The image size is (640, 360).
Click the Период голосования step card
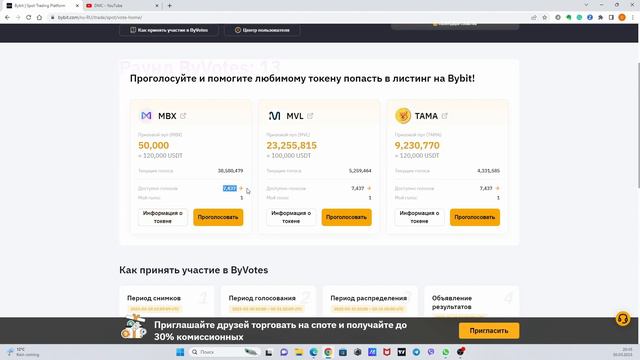268,302
